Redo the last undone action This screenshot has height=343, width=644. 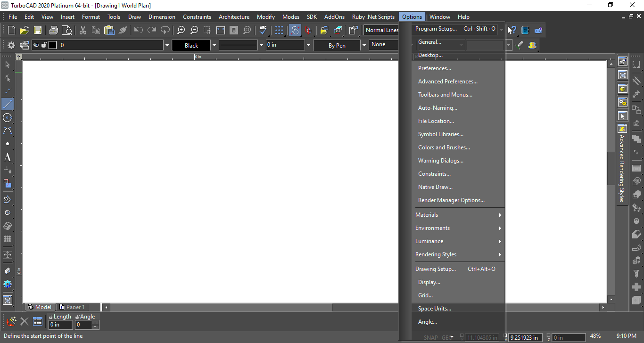coord(151,30)
